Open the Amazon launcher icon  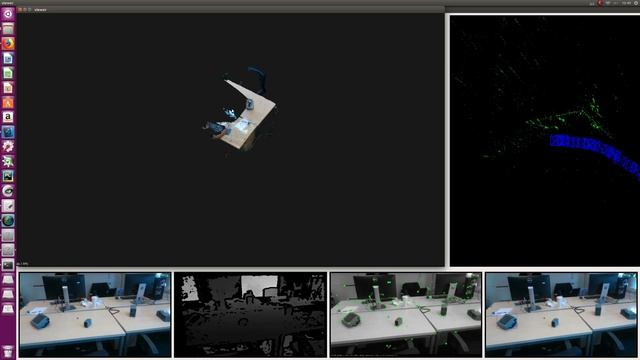8,117
